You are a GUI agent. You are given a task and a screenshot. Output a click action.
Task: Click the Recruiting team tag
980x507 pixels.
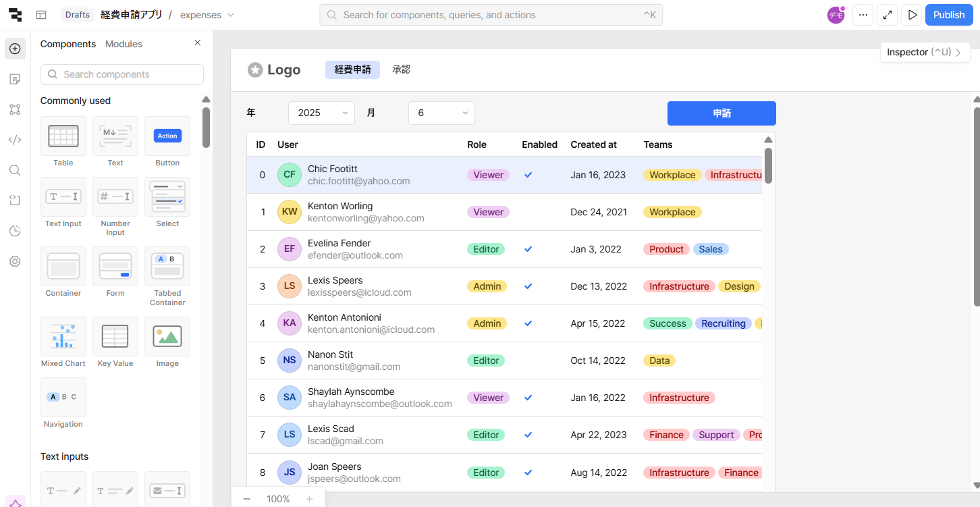pos(724,323)
